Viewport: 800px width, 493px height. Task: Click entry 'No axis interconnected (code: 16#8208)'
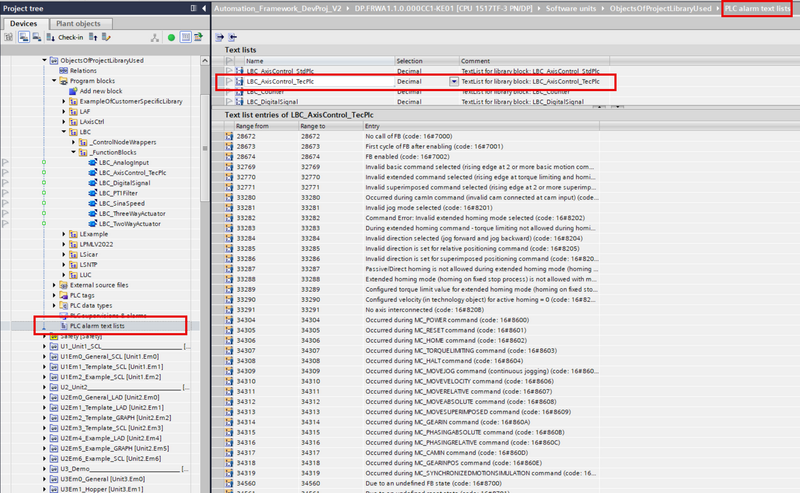point(424,310)
